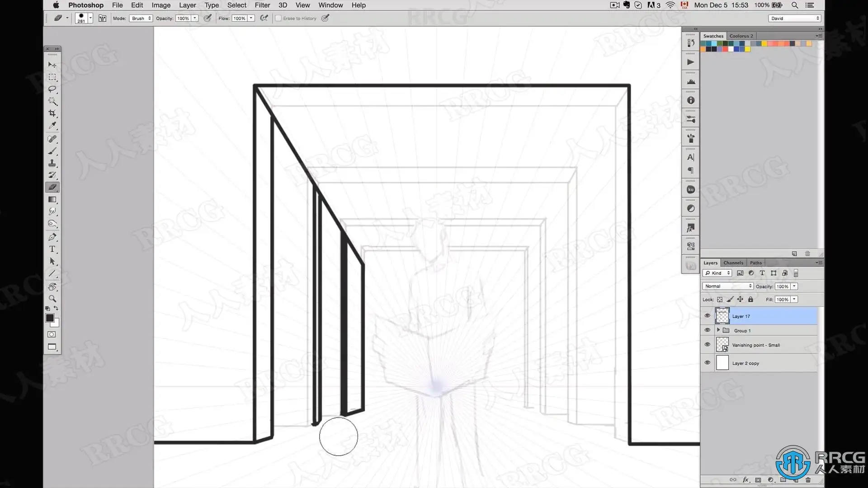868x488 pixels.
Task: Select the Type tool in toolbar
Action: pyautogui.click(x=52, y=249)
